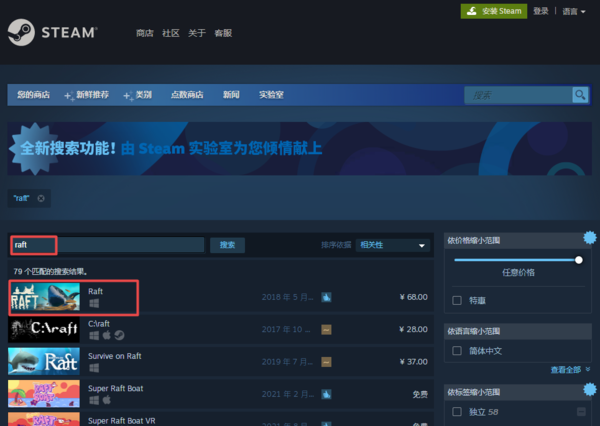Screen dimensions: 600x426
Task: Open the 语言 language dropdown
Action: (x=574, y=11)
